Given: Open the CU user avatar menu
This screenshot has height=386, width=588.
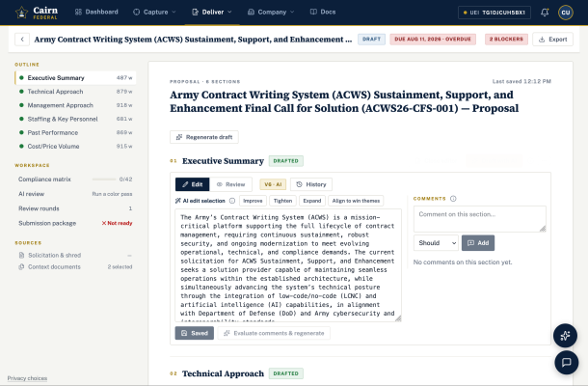Looking at the screenshot, I should 566,13.
